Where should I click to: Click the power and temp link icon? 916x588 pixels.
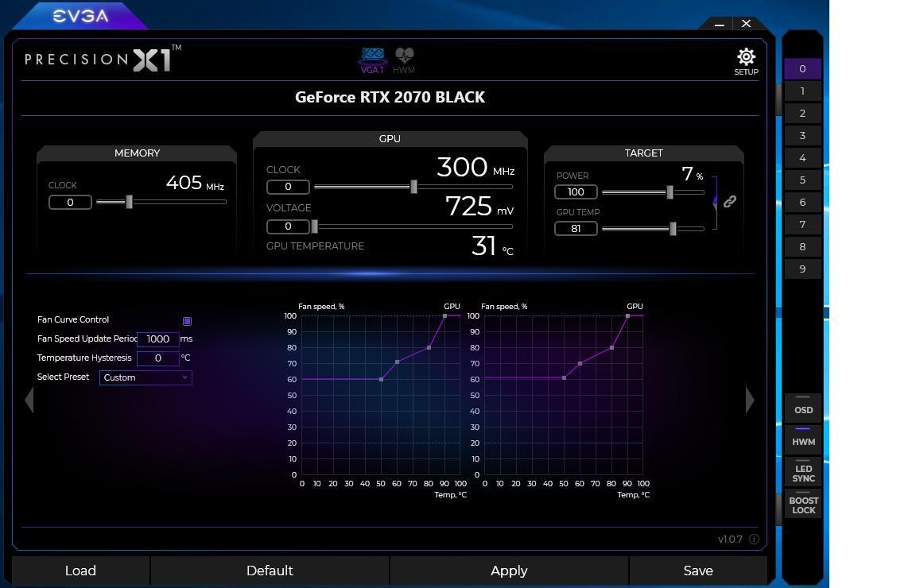click(x=729, y=202)
